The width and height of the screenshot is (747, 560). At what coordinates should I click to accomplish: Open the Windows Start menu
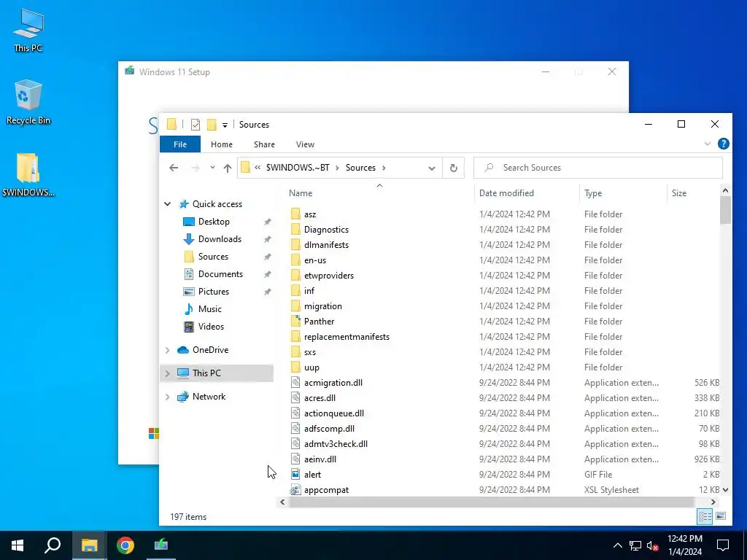pos(18,545)
